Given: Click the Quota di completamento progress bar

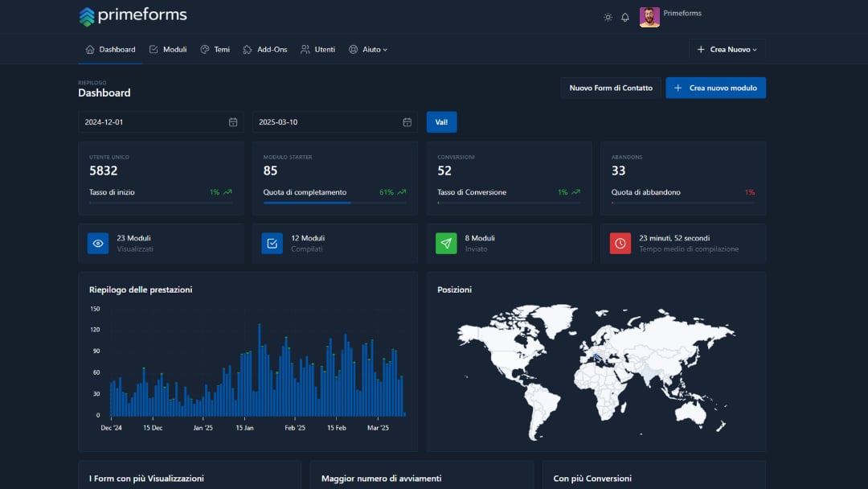Looking at the screenshot, I should tap(334, 203).
